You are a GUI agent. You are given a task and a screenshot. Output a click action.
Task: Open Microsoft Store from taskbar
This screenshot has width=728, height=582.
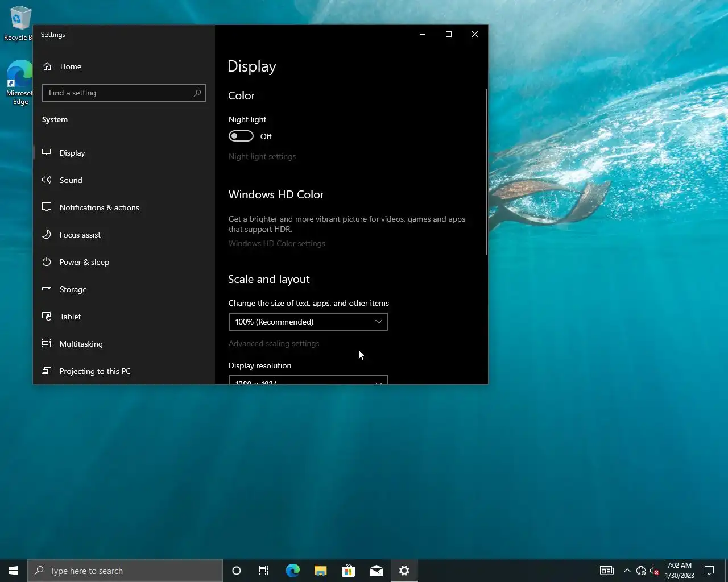click(348, 571)
